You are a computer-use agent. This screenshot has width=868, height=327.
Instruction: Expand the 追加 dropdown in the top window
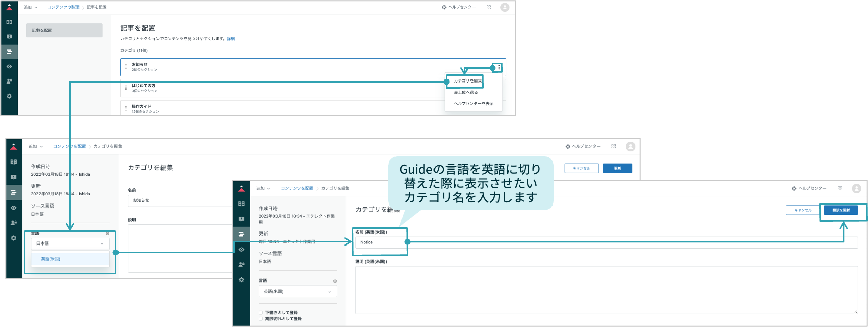click(x=31, y=7)
